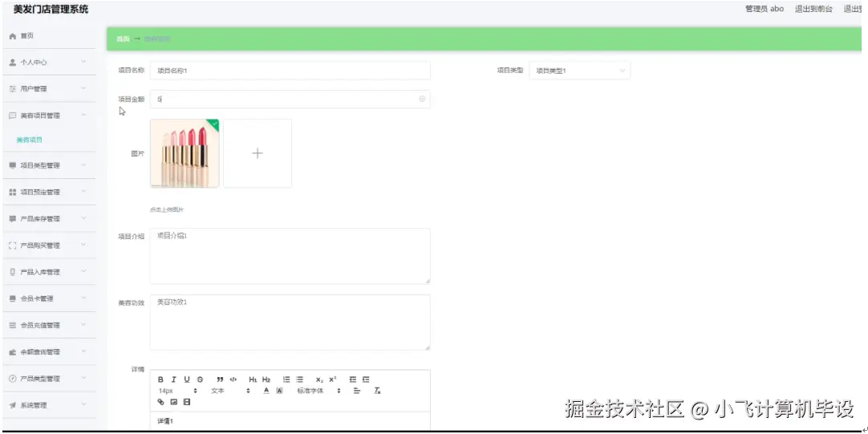Toggle italic formatting in the editor

tap(174, 379)
